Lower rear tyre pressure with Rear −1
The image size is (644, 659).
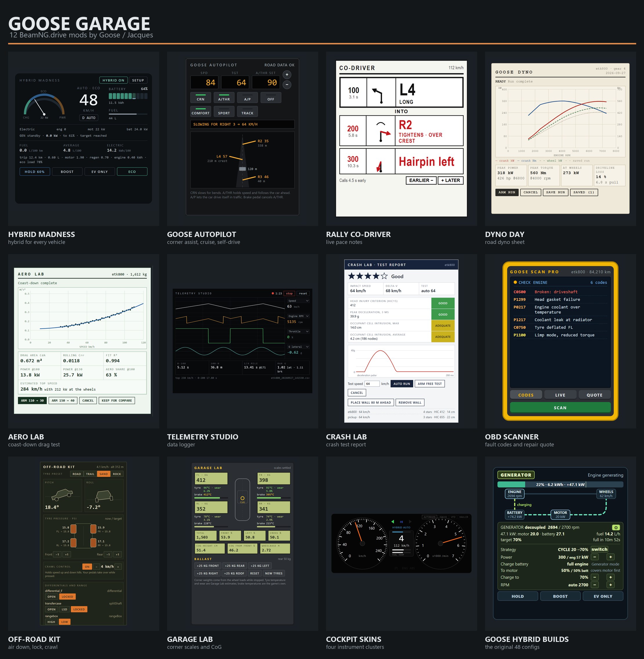pyautogui.click(x=108, y=554)
